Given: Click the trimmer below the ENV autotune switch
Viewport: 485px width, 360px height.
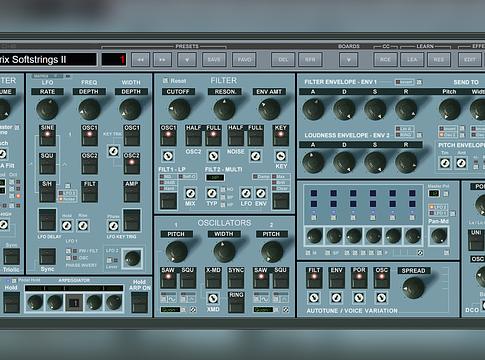Looking at the screenshot, I should [x=336, y=298].
